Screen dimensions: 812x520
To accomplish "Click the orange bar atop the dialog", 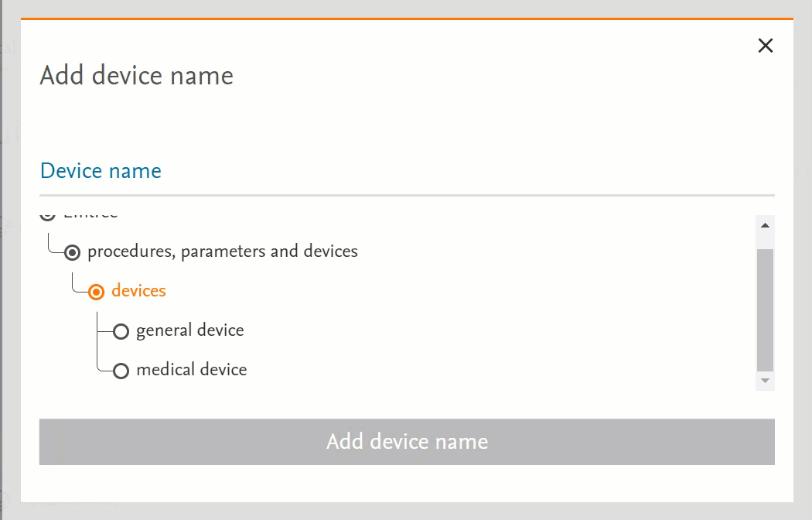I will click(407, 19).
